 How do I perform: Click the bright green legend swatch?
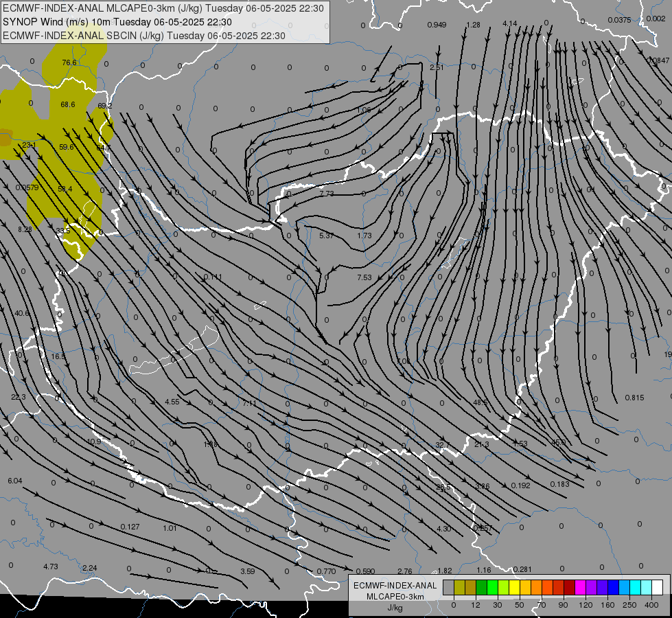[492, 588]
